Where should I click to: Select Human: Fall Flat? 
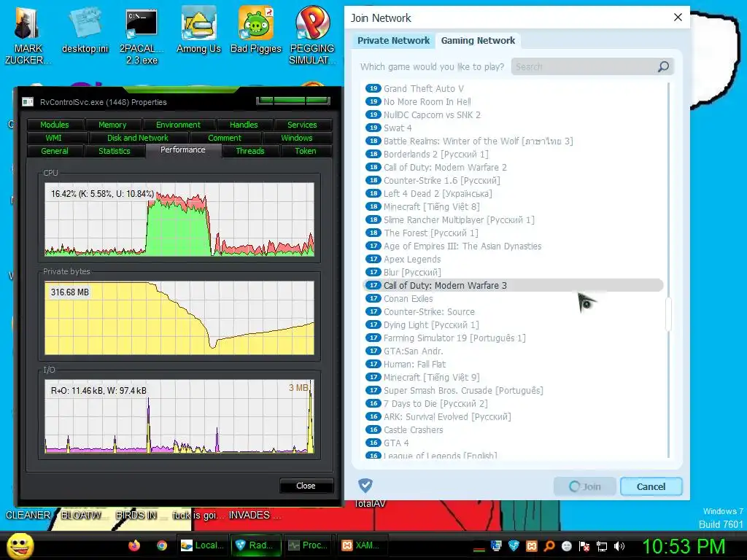tap(513, 364)
